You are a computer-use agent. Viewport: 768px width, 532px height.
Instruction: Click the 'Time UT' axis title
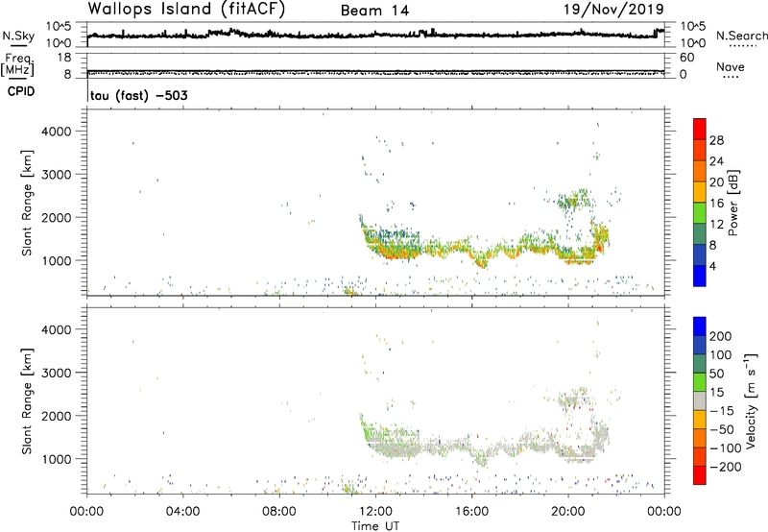[x=375, y=526]
